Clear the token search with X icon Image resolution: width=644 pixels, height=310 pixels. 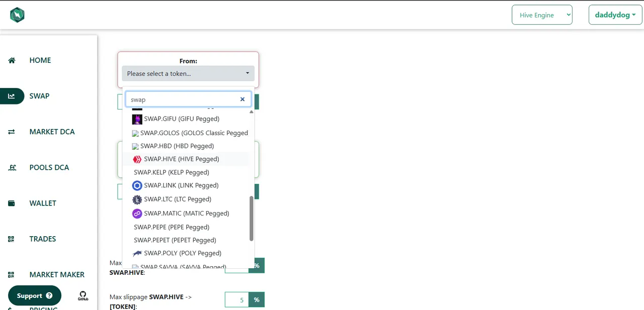(x=242, y=99)
